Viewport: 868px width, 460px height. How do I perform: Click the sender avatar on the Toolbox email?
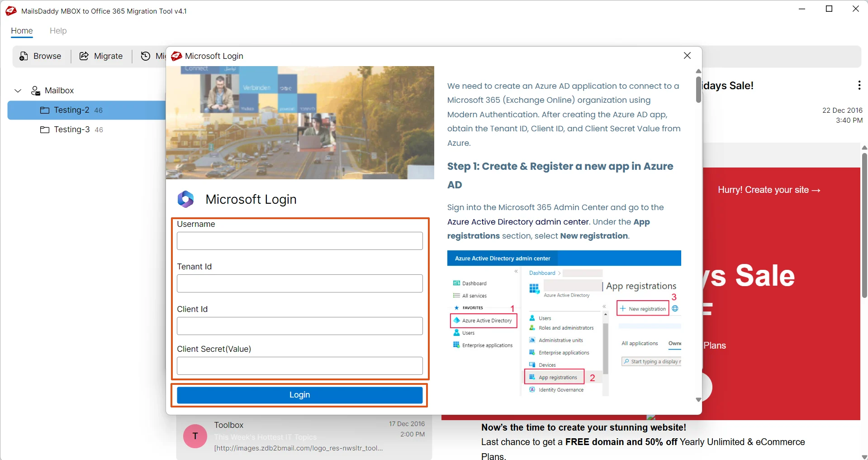pos(194,436)
